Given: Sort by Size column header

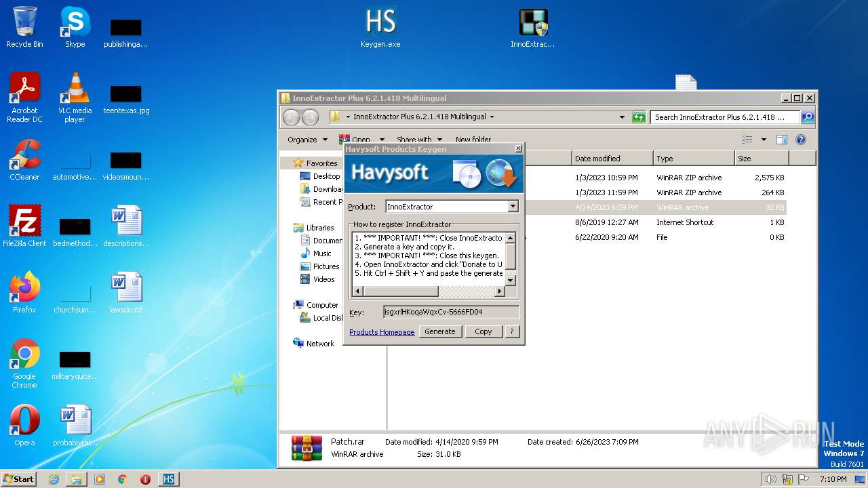Looking at the screenshot, I should (762, 159).
